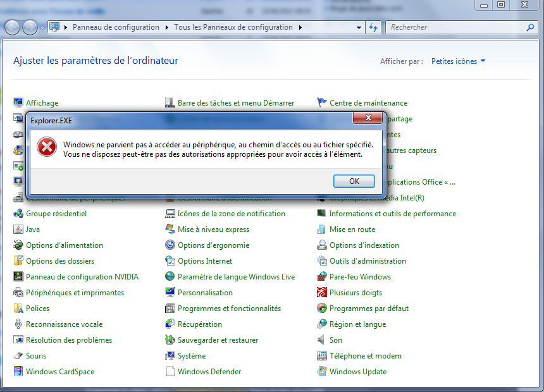Click the Back navigation button
Viewport: 544px width, 392px height.
13,27
